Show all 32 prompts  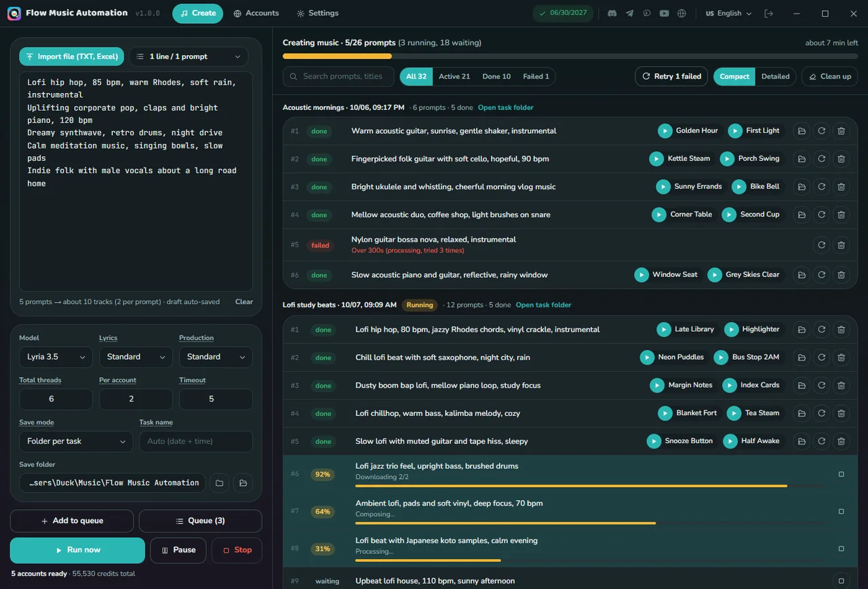(x=416, y=77)
